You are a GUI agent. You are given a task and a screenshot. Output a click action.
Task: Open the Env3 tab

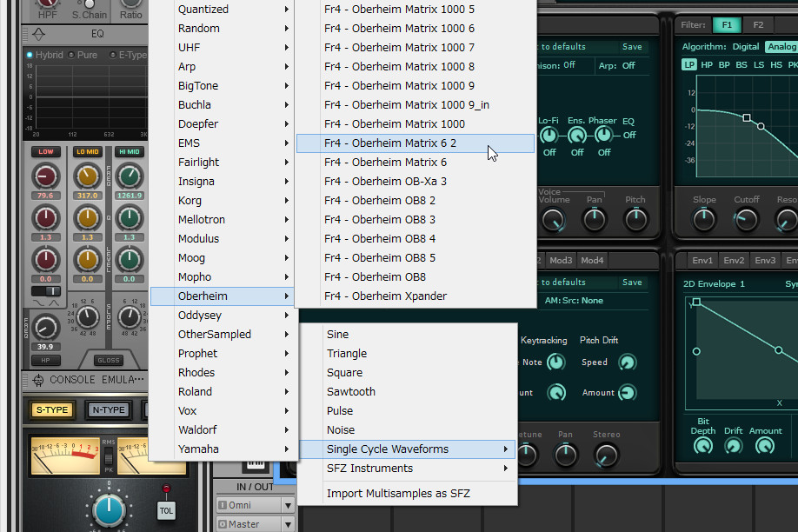tap(765, 261)
